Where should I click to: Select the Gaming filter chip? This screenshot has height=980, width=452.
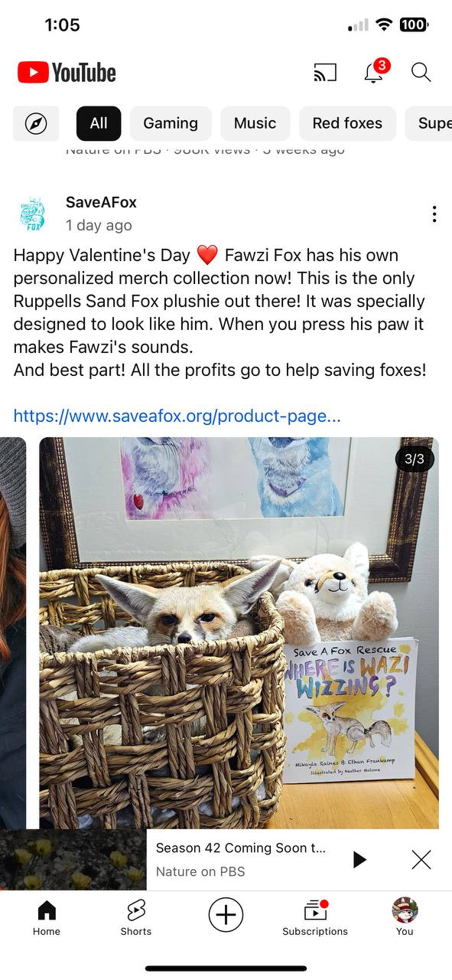coord(171,123)
